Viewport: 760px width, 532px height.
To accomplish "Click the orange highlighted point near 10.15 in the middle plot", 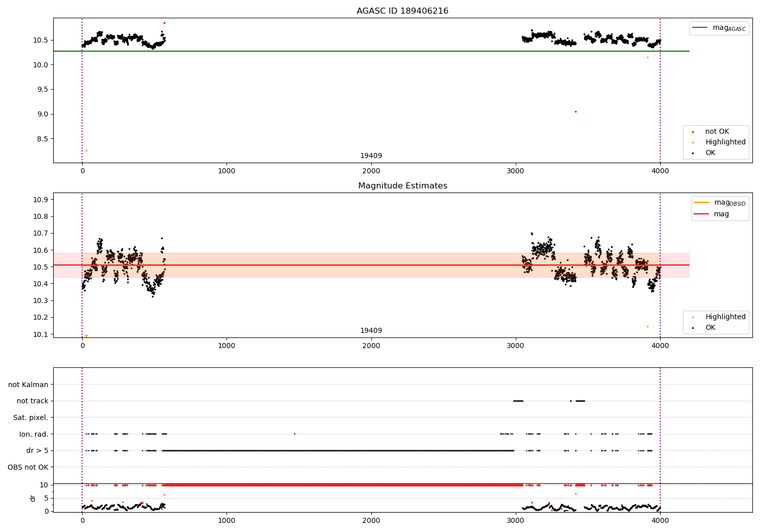I will point(648,326).
